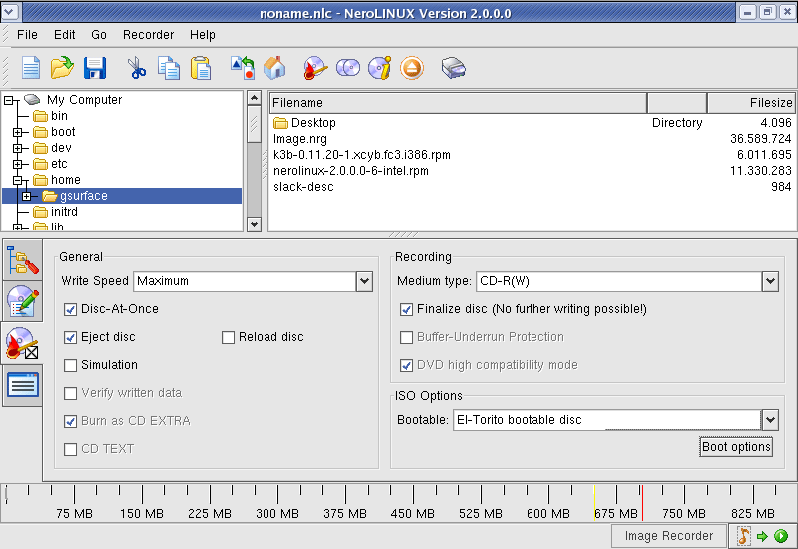Uncheck Finalize disc option
The height and width of the screenshot is (549, 798).
pos(406,309)
